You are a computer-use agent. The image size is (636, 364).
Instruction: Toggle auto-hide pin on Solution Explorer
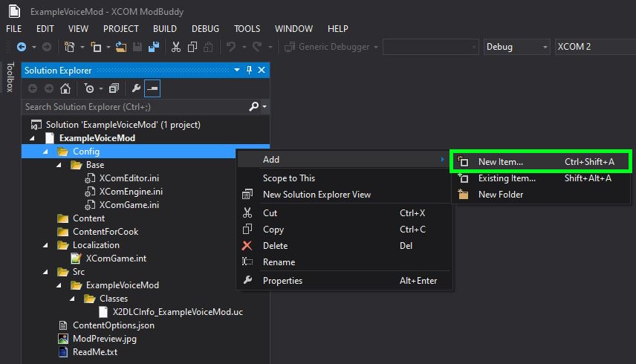tap(249, 70)
